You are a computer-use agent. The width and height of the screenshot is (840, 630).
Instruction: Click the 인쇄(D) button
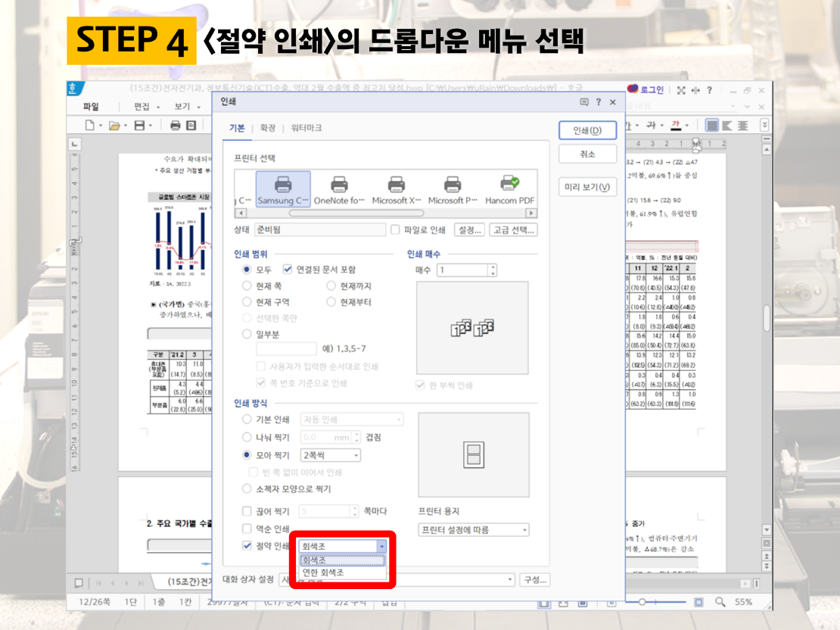587,130
